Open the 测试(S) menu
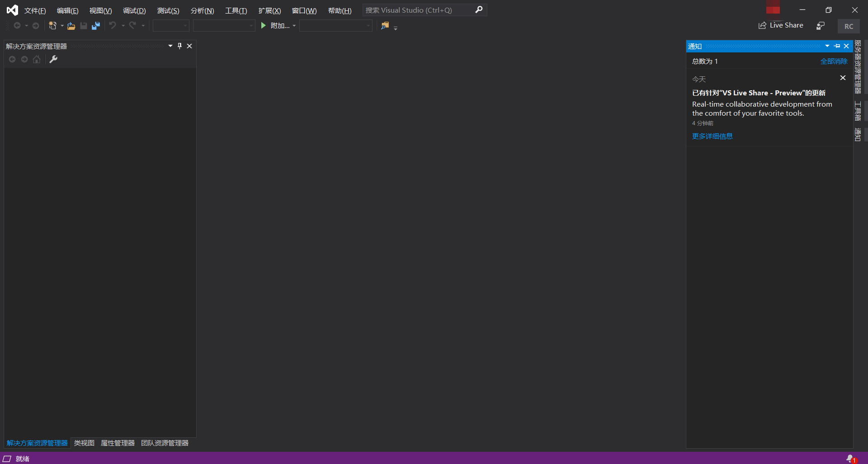This screenshot has width=868, height=464. (168, 10)
